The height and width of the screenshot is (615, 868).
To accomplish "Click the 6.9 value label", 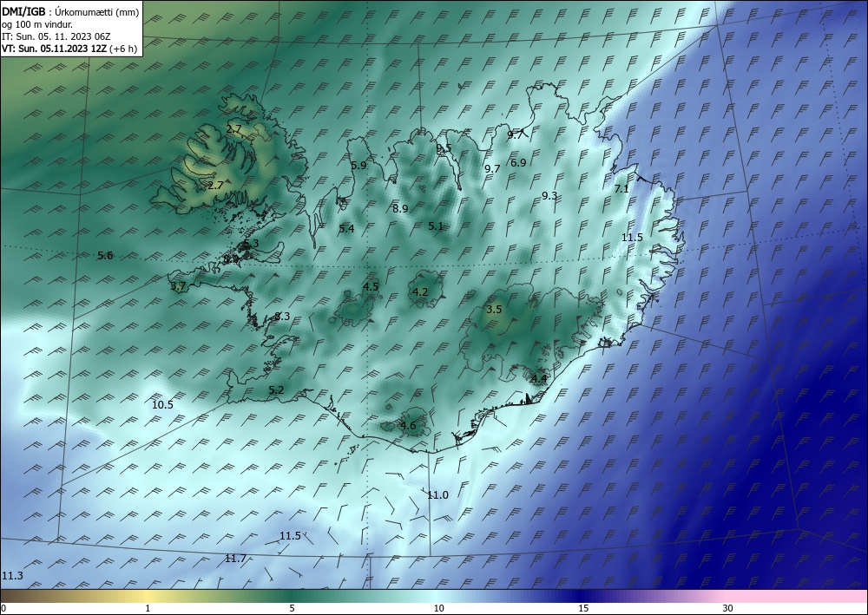I will (519, 162).
